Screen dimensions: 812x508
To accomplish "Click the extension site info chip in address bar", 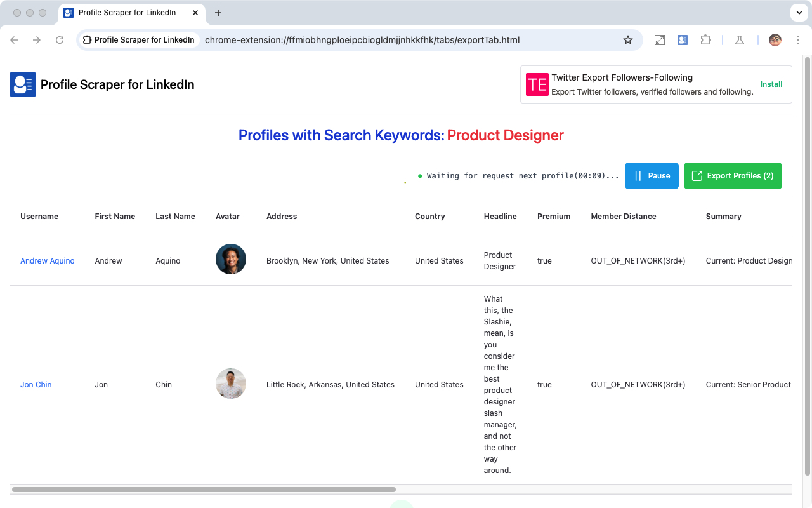I will [139, 40].
